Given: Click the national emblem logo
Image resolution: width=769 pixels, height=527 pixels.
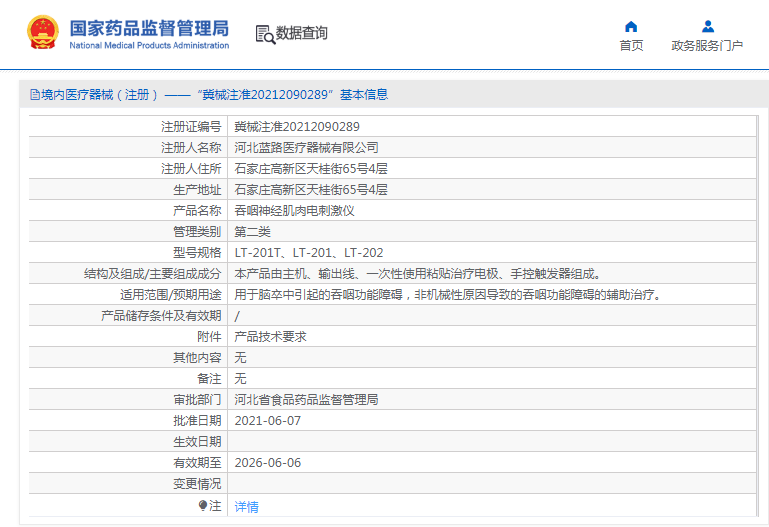Looking at the screenshot, I should 43,32.
